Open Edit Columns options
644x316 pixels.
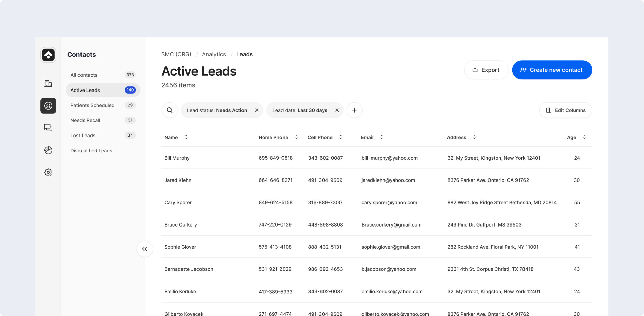pyautogui.click(x=566, y=110)
